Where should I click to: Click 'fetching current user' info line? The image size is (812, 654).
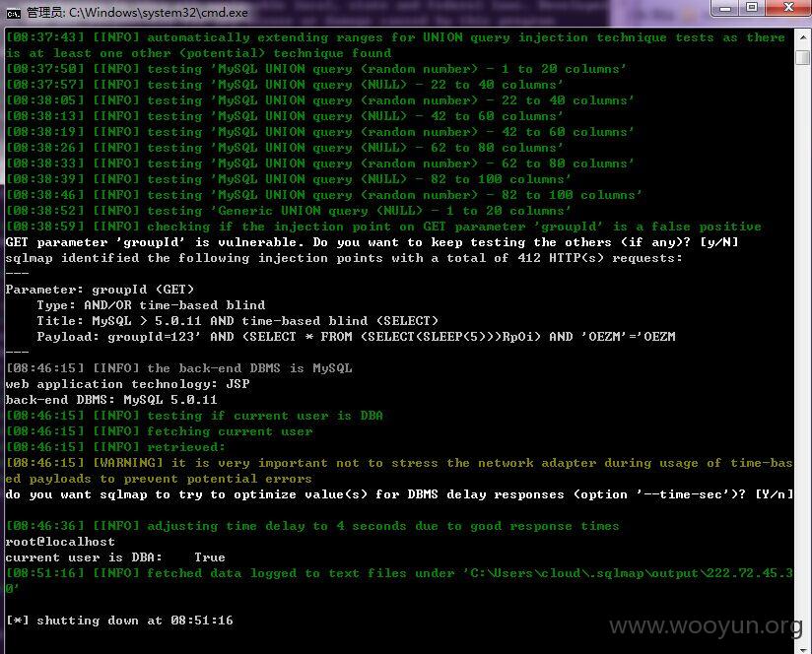click(159, 431)
